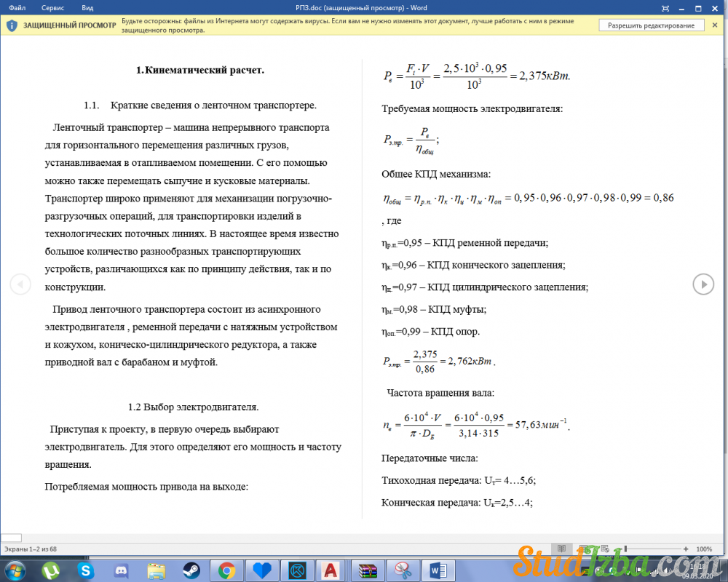Open Discord from the taskbar

click(121, 570)
